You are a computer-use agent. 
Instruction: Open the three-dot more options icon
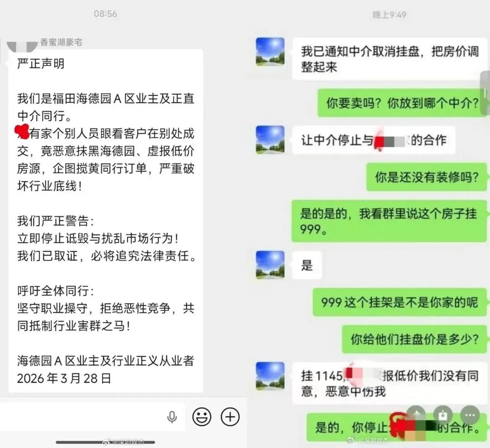(470, 415)
